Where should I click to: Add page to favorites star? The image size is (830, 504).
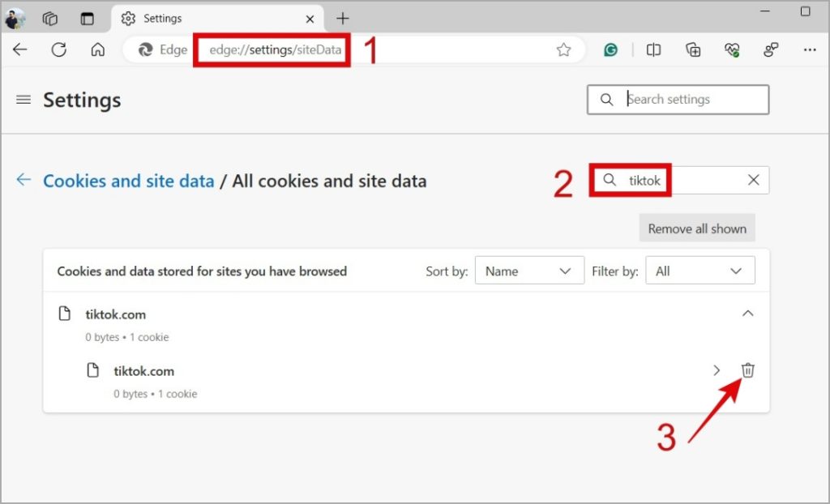coord(564,49)
